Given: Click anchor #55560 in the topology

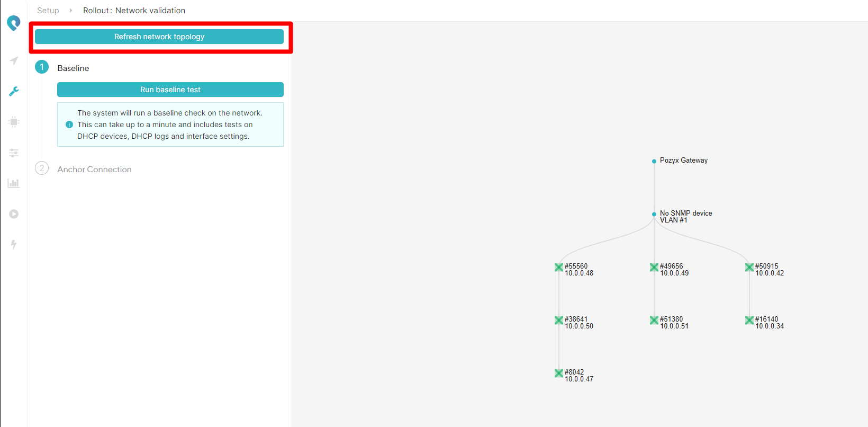Looking at the screenshot, I should tap(559, 268).
